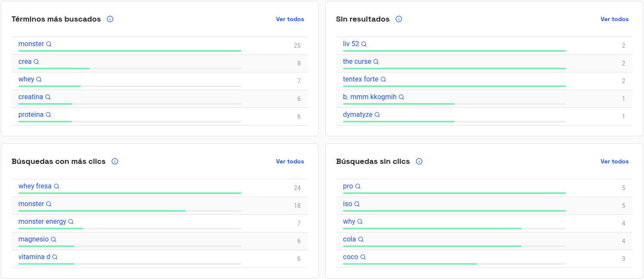
Task: Click info icon beside Búsquedas sin clics
Action: (x=419, y=161)
